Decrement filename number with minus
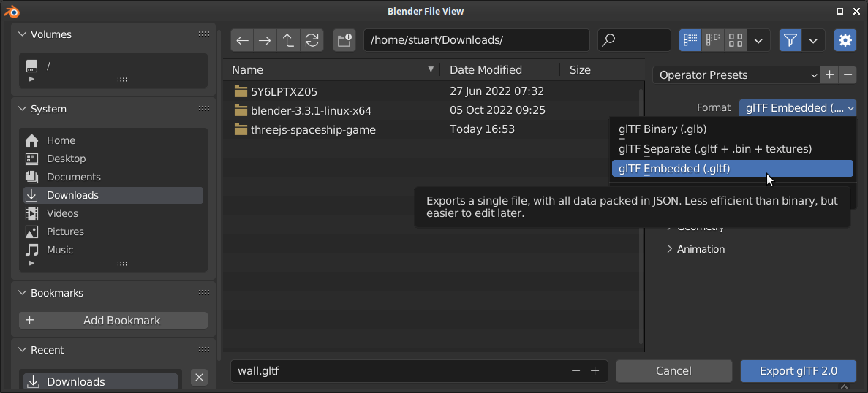 click(576, 371)
